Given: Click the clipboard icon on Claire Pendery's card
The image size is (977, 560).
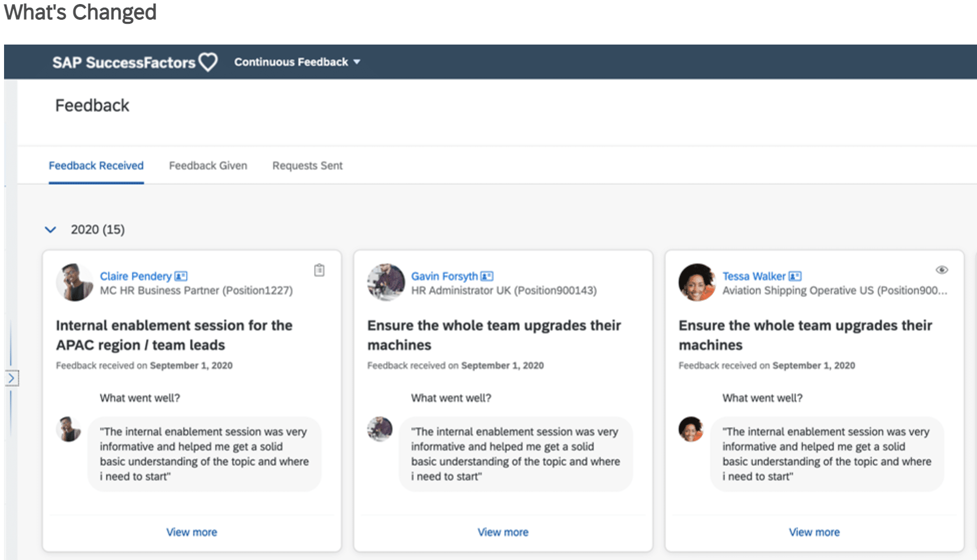Looking at the screenshot, I should pos(319,270).
